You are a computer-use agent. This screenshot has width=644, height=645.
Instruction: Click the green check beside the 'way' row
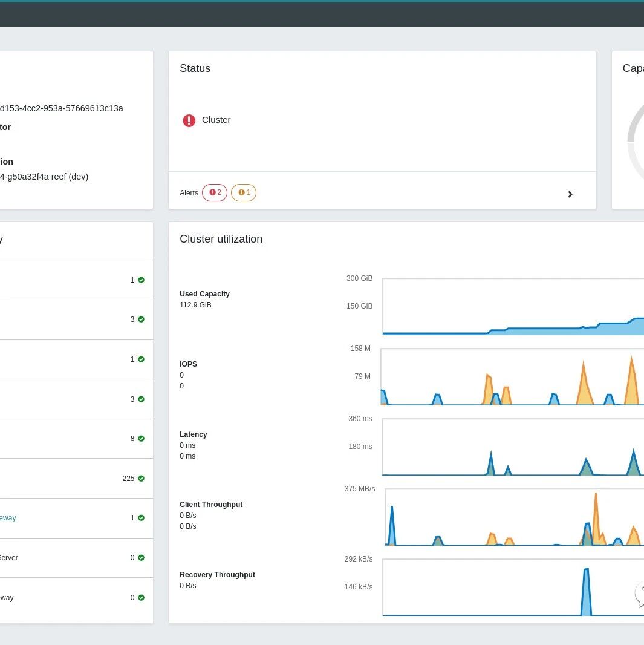point(141,598)
